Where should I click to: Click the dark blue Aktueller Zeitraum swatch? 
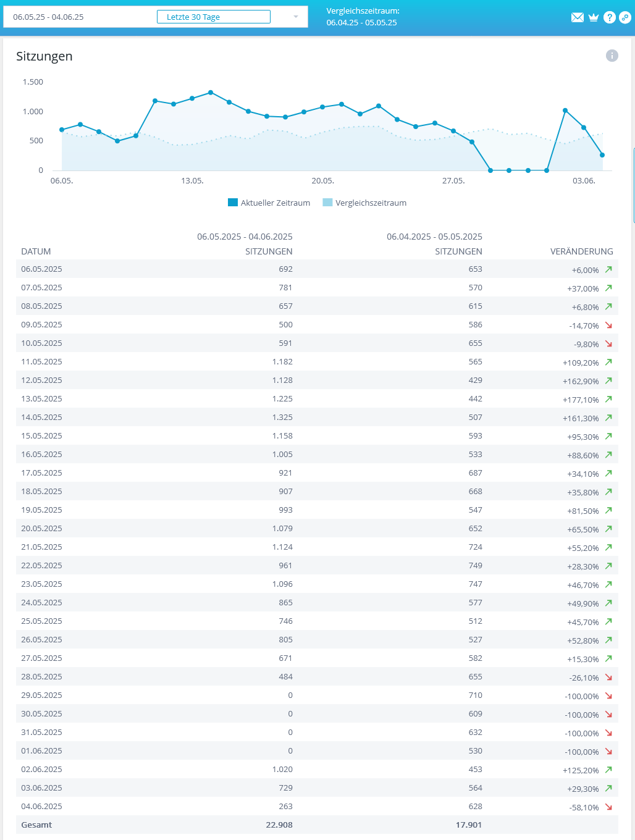(x=233, y=203)
